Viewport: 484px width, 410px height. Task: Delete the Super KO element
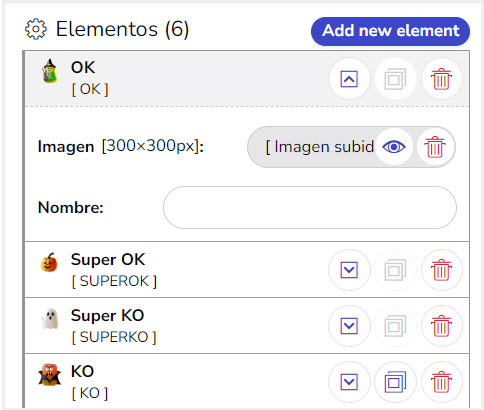pos(441,326)
